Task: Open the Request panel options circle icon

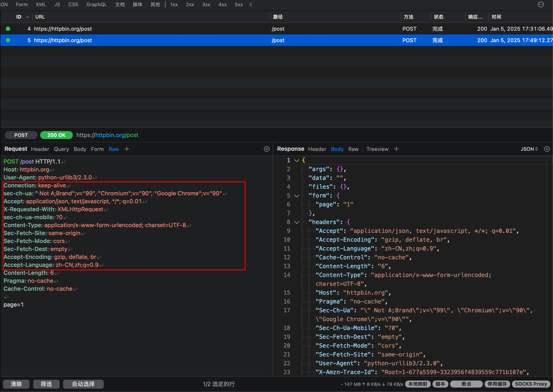Action: 267,149
